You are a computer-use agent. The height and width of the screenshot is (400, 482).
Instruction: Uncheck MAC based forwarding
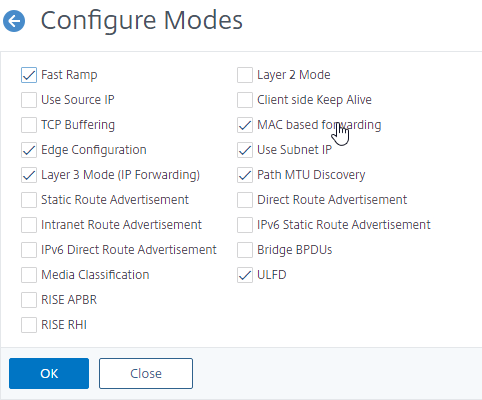(x=245, y=125)
